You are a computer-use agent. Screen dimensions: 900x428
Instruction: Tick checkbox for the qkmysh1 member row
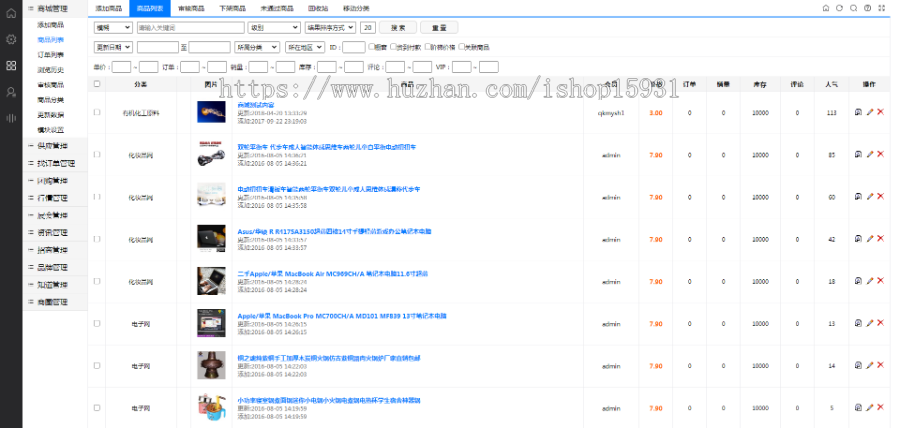(x=97, y=112)
